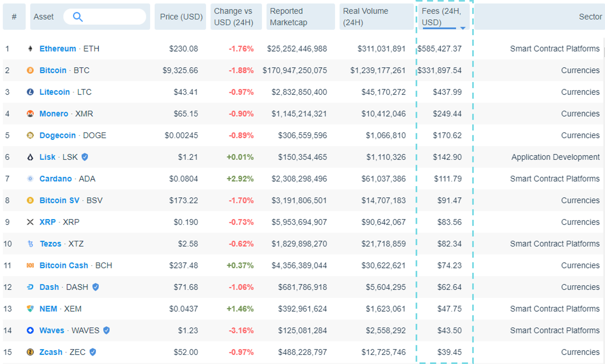Viewport: 605px width, 364px height.
Task: Open the Monero asset link
Action: pos(54,114)
